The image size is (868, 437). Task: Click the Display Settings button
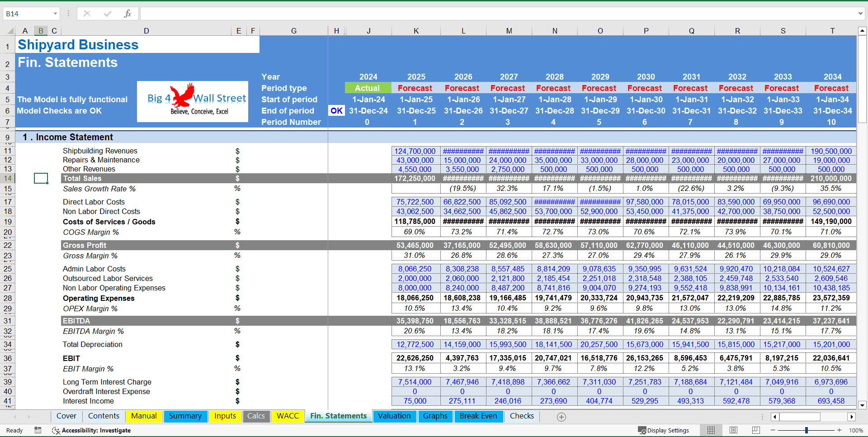point(664,430)
